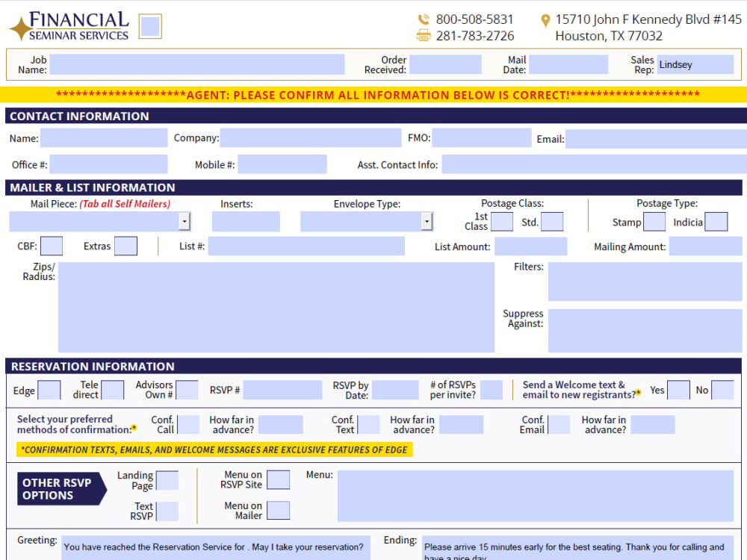
Task: Click the Email input field
Action: (x=656, y=140)
